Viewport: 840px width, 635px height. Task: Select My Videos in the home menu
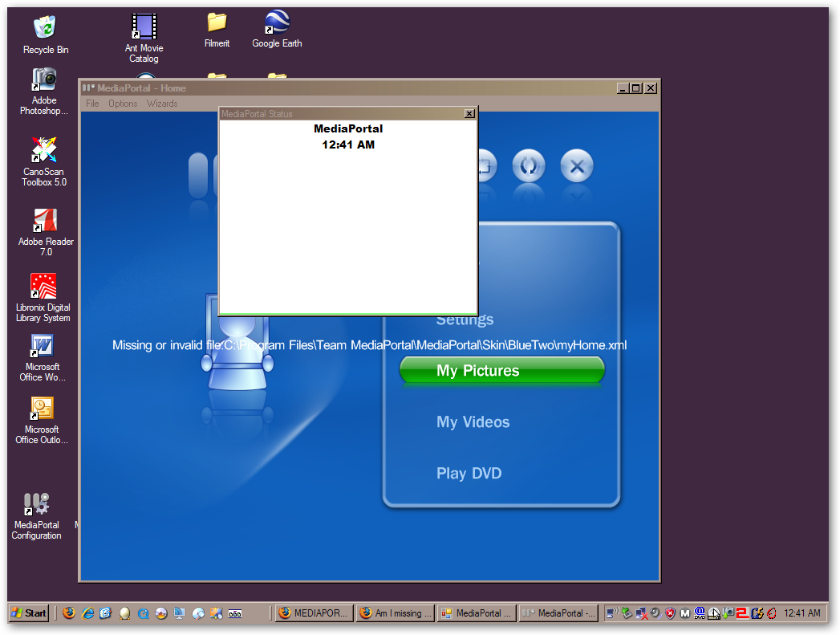click(473, 422)
